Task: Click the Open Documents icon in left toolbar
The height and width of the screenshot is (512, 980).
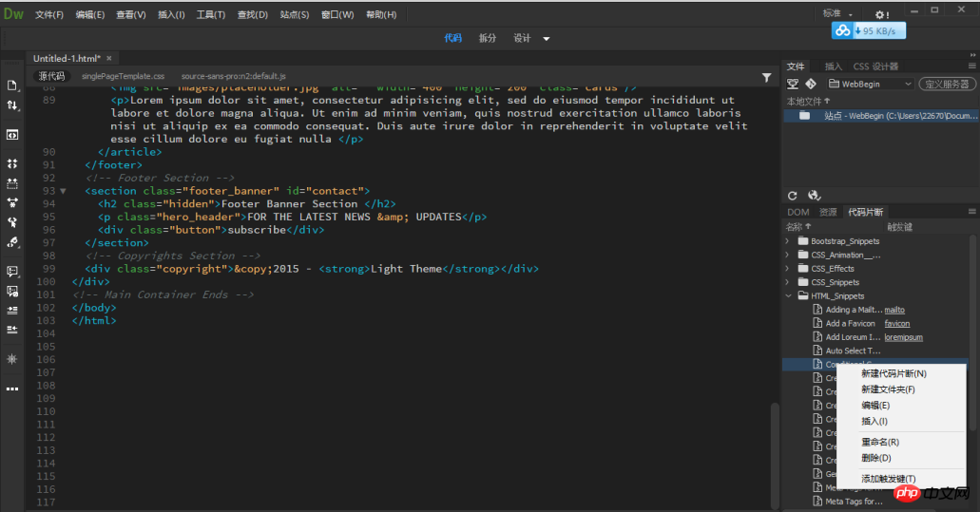Action: click(11, 85)
